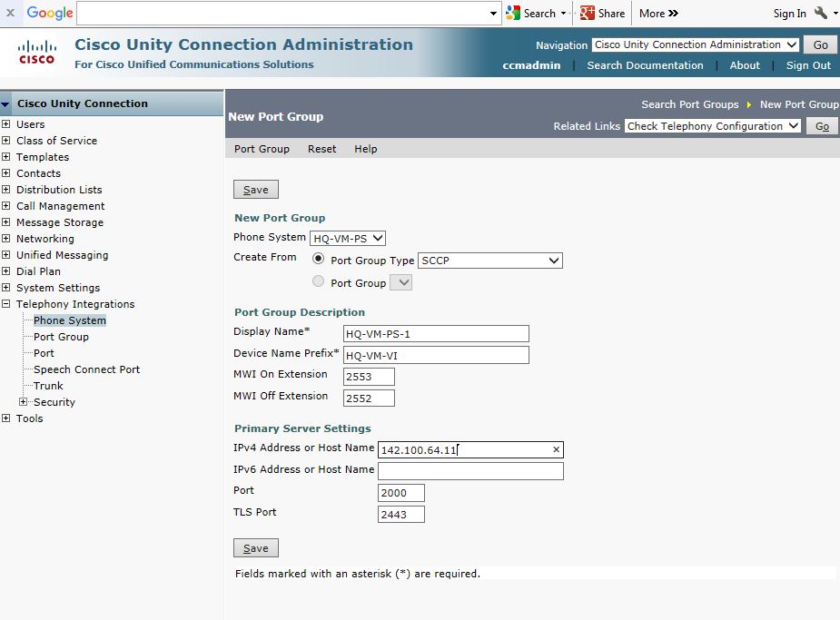Viewport: 840px width, 620px height.
Task: Open the Help menu
Action: pos(365,149)
